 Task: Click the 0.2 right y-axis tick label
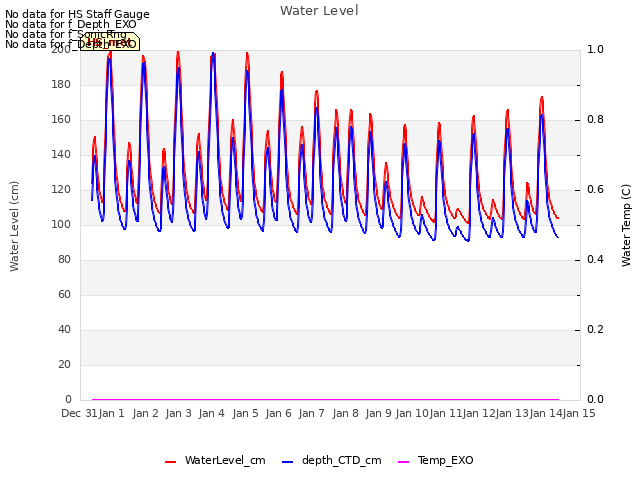tap(595, 330)
